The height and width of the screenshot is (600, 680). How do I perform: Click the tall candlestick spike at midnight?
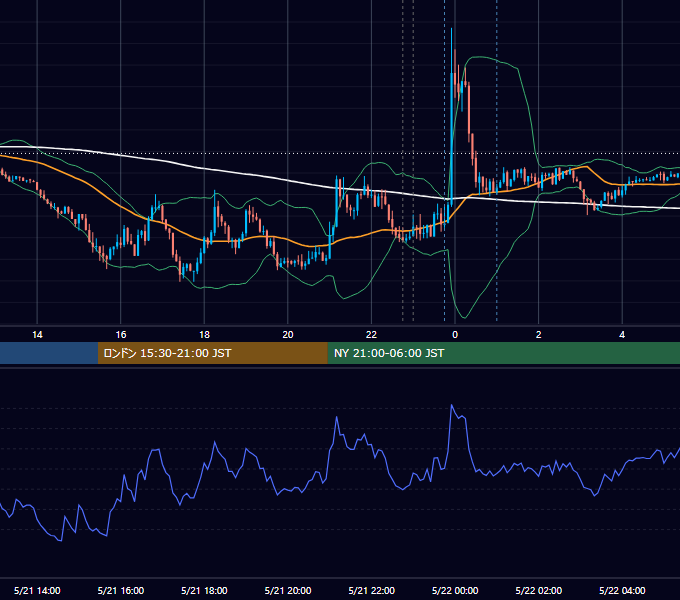pyautogui.click(x=451, y=117)
